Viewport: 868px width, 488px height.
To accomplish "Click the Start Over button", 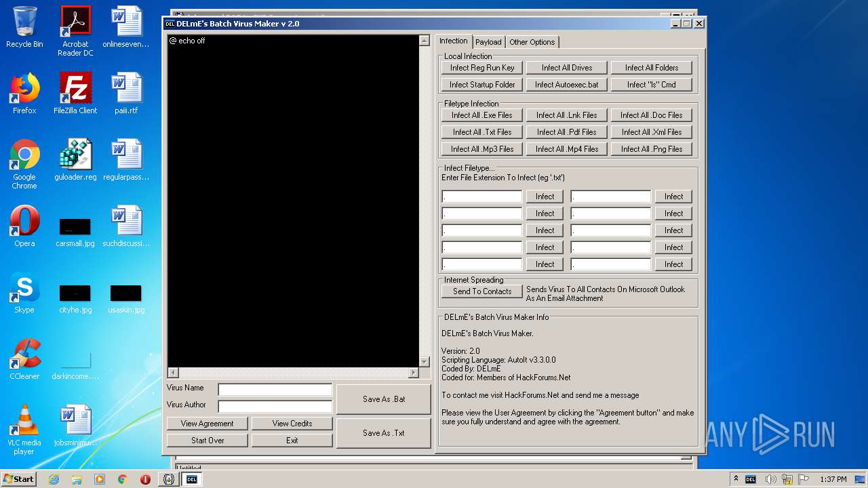I will (208, 441).
